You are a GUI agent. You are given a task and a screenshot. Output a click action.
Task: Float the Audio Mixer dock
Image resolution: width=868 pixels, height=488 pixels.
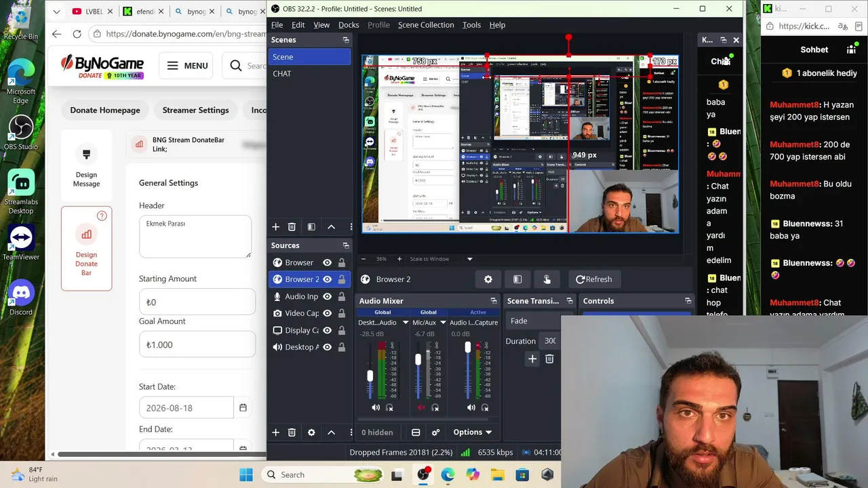494,301
